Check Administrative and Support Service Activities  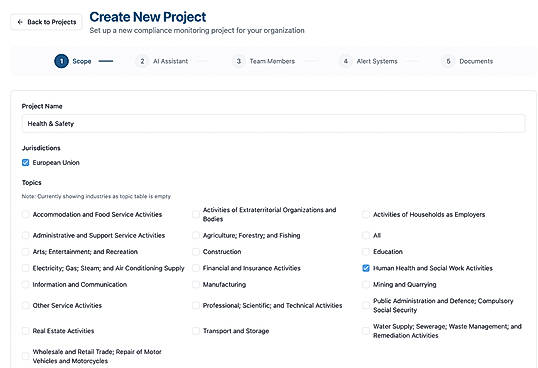[25, 235]
